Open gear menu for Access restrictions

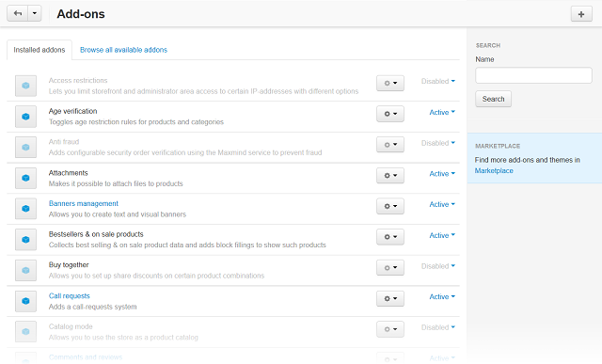click(390, 83)
